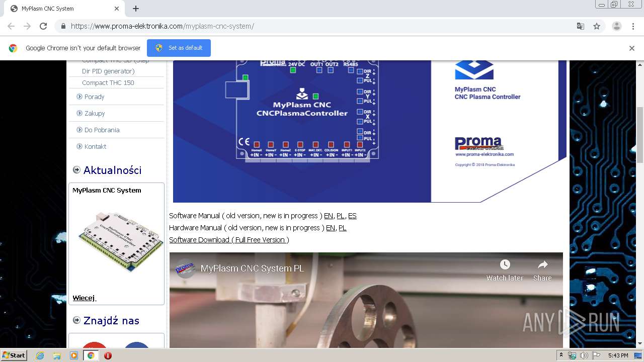This screenshot has height=362, width=644.
Task: Open Chrome's three-dot menu
Action: tap(633, 26)
